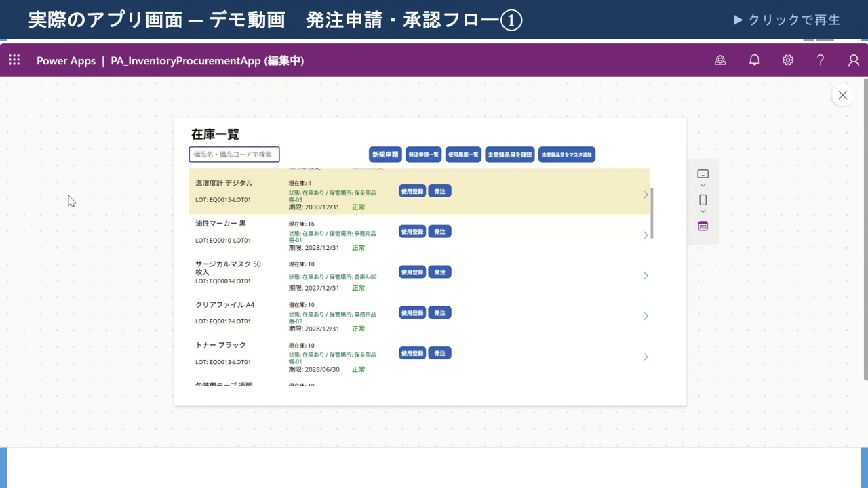Image resolution: width=868 pixels, height=488 pixels.
Task: Open the notifications bell
Action: coord(754,60)
